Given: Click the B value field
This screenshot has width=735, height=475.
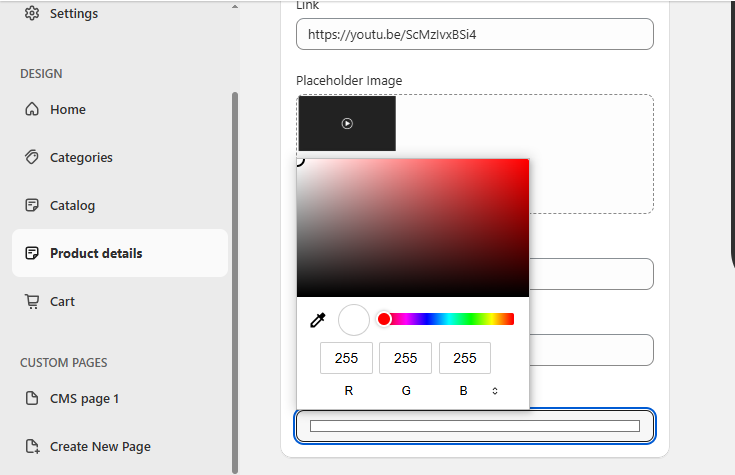Looking at the screenshot, I should pyautogui.click(x=465, y=358).
